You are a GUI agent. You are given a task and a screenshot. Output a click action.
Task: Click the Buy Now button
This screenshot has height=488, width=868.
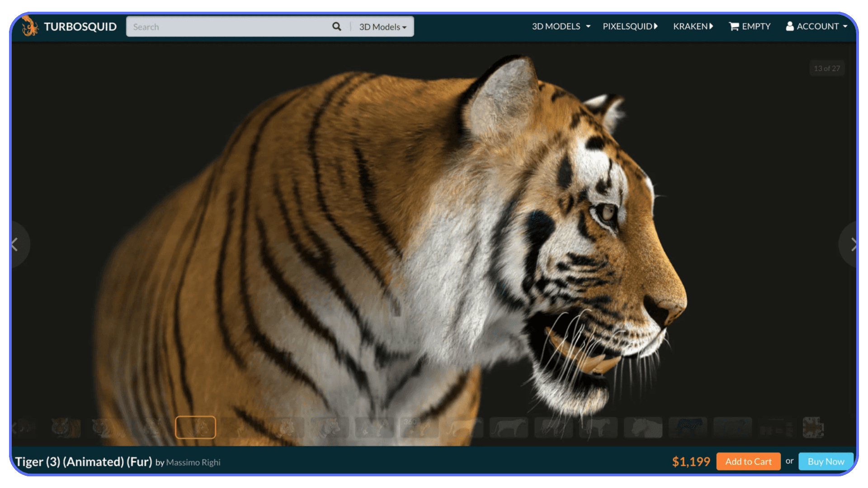(826, 461)
